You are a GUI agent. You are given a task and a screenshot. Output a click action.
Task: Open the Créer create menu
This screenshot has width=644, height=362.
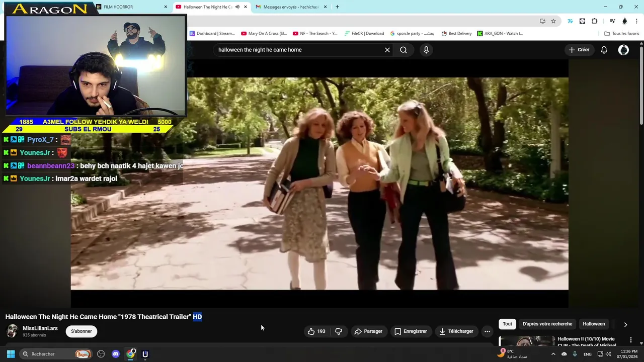pyautogui.click(x=579, y=50)
